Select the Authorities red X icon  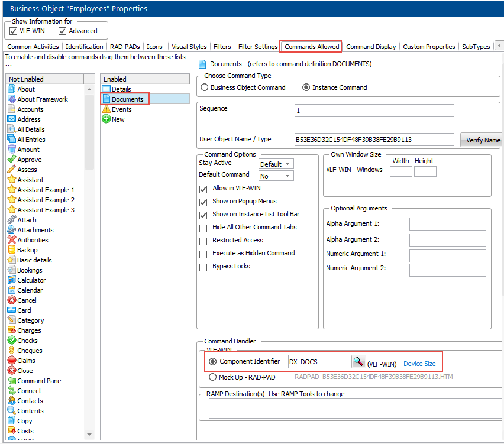12,240
